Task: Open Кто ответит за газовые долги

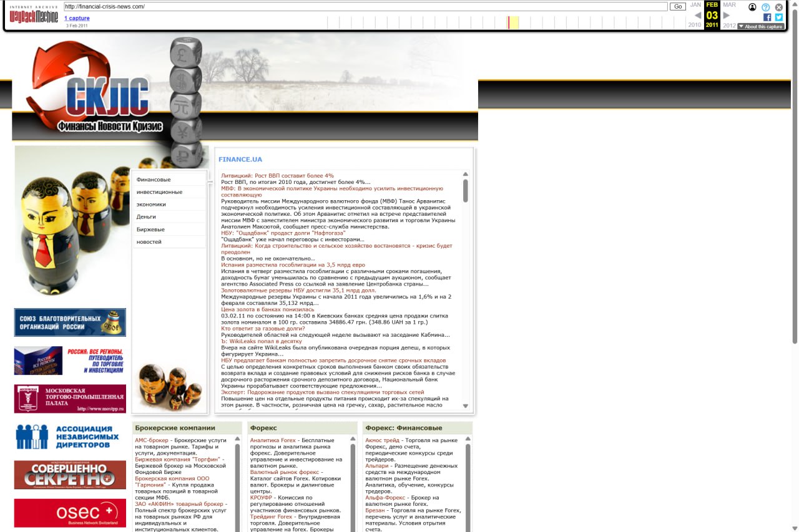Action: (263, 329)
